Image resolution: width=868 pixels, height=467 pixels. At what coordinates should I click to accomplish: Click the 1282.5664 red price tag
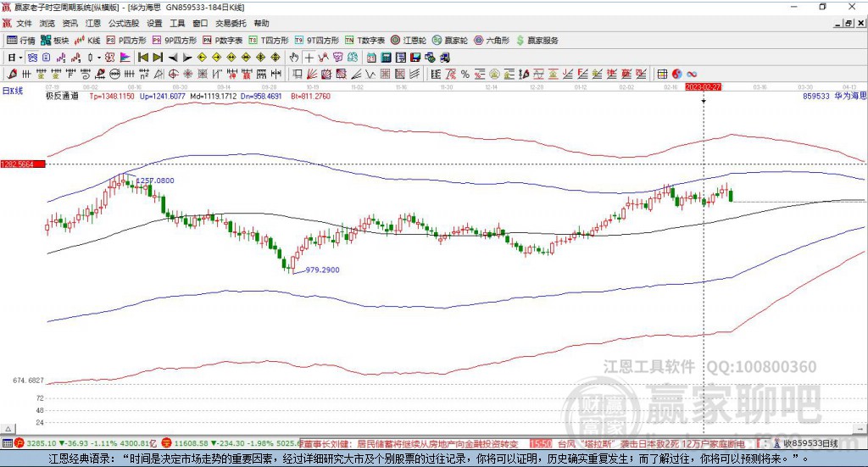click(23, 164)
